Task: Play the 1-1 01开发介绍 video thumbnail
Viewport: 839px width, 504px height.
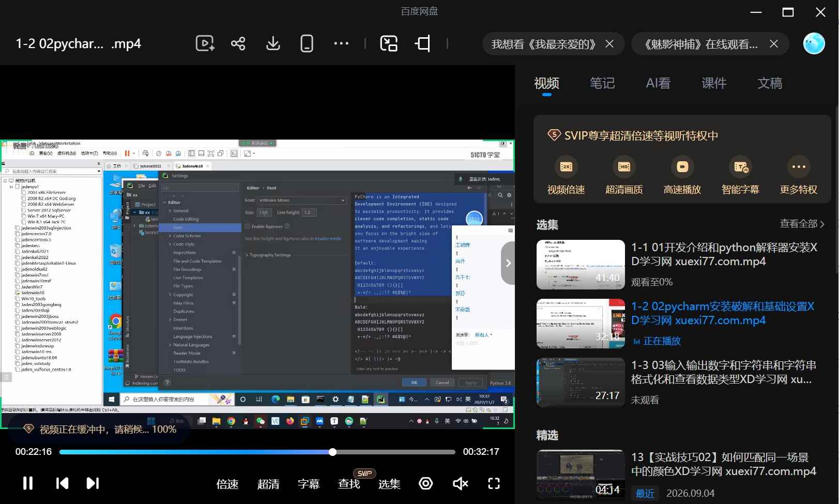Action: click(581, 265)
